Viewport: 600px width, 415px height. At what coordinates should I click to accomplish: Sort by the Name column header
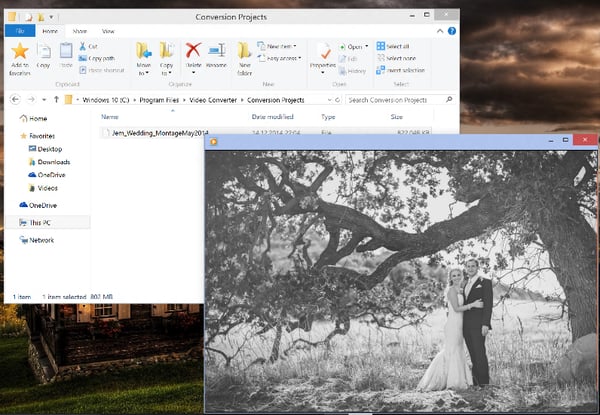[110, 117]
